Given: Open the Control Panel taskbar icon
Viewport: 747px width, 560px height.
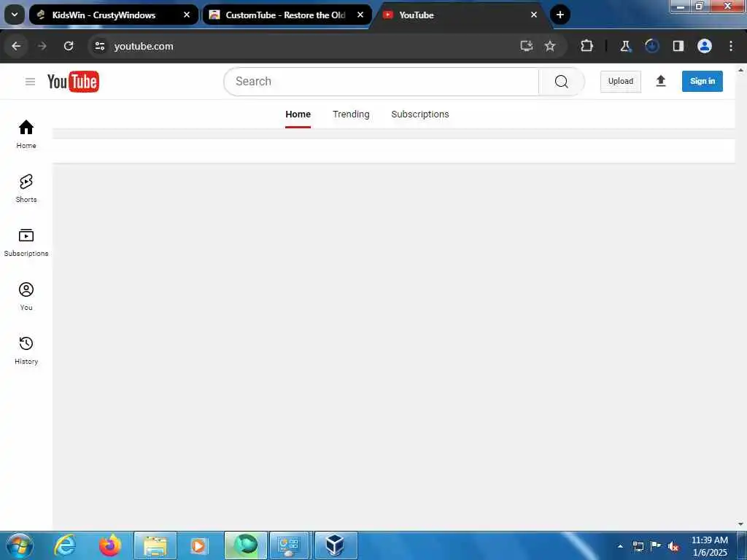Looking at the screenshot, I should (290, 545).
